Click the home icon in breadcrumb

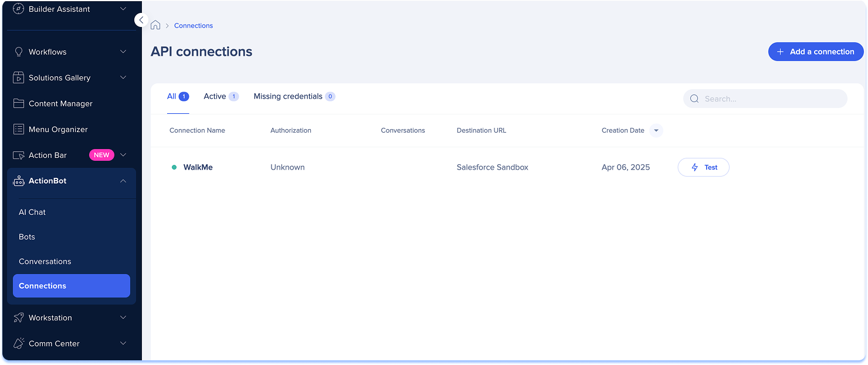click(x=155, y=25)
